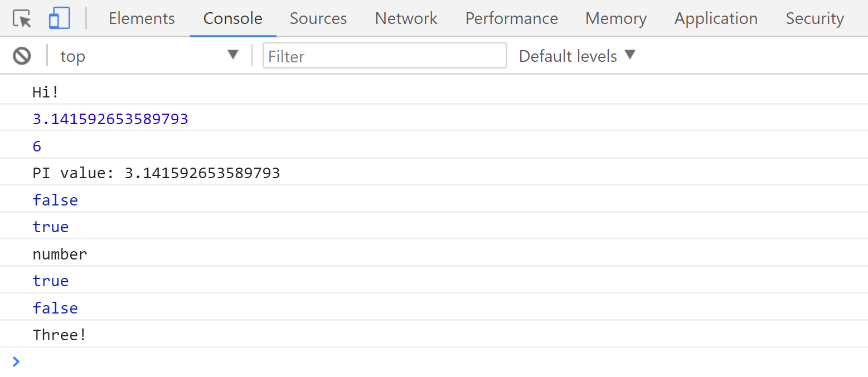The height and width of the screenshot is (377, 868).
Task: Expand the Default levels dropdown
Action: [577, 56]
